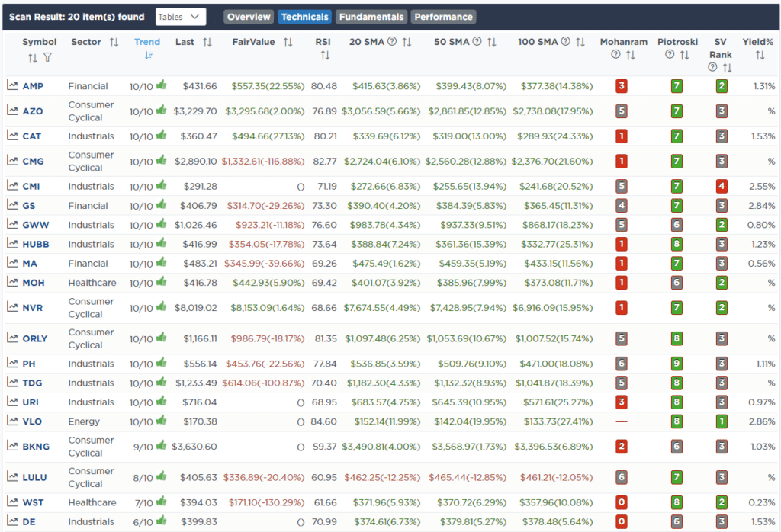Open the AMP symbol link
The image size is (781, 532).
tap(33, 86)
